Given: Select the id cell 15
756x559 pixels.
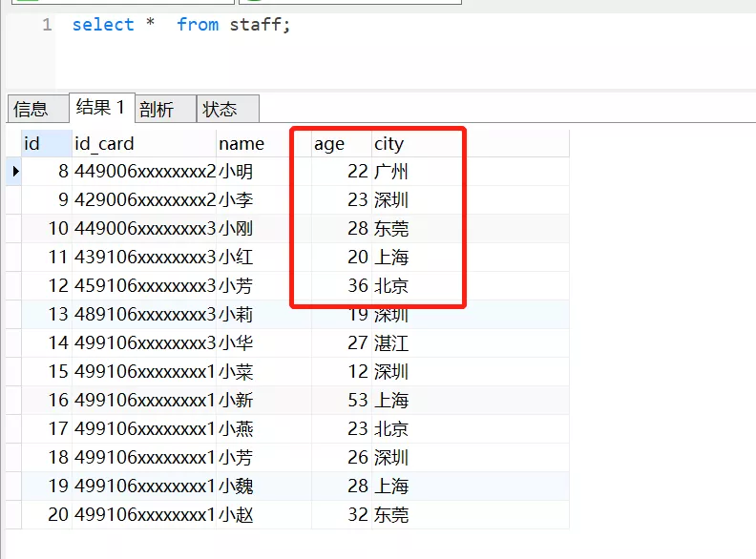Looking at the screenshot, I should (x=47, y=371).
